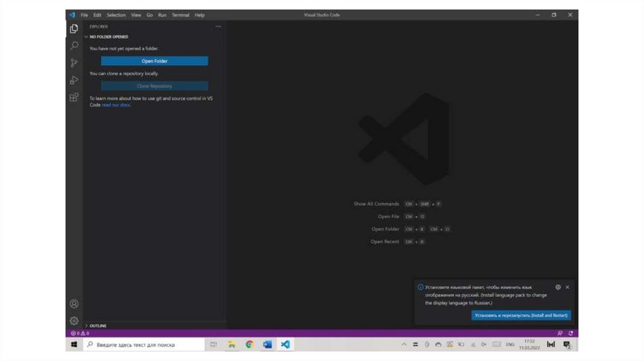The width and height of the screenshot is (644, 361).
Task: Click 'You have not yet opened a folder' text
Action: (x=124, y=48)
